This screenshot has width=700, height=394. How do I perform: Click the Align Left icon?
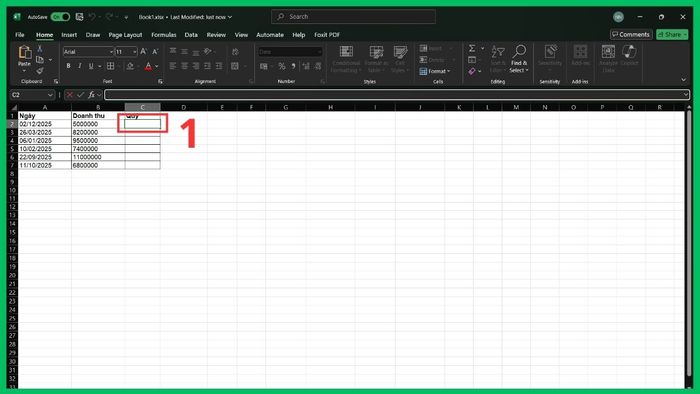click(173, 66)
